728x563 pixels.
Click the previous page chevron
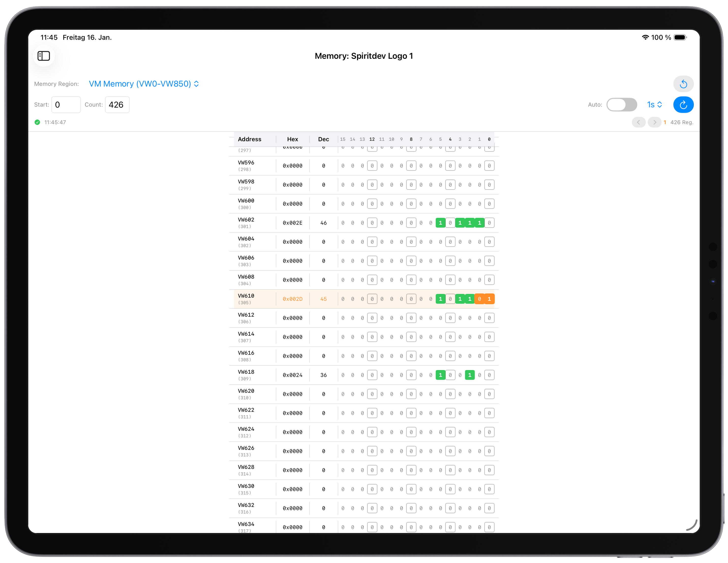639,122
